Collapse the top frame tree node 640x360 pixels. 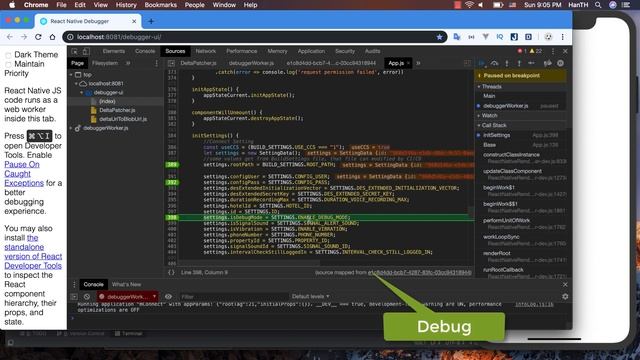[x=71, y=75]
